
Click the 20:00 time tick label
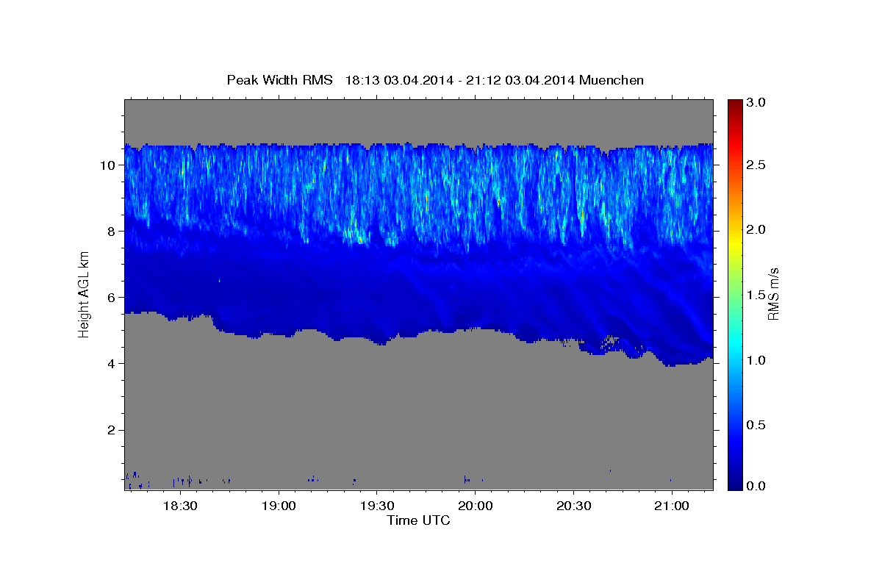475,506
